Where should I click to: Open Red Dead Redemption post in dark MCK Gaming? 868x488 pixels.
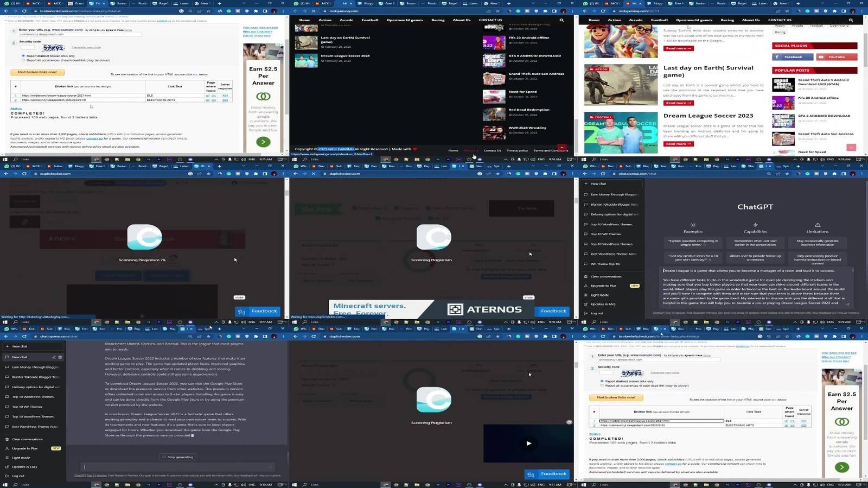pyautogui.click(x=529, y=110)
